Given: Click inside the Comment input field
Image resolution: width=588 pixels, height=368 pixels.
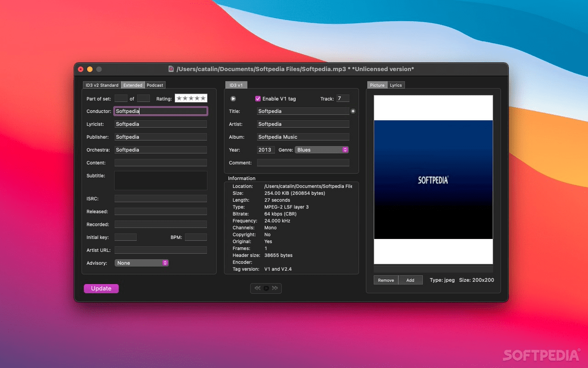Looking at the screenshot, I should (x=303, y=162).
